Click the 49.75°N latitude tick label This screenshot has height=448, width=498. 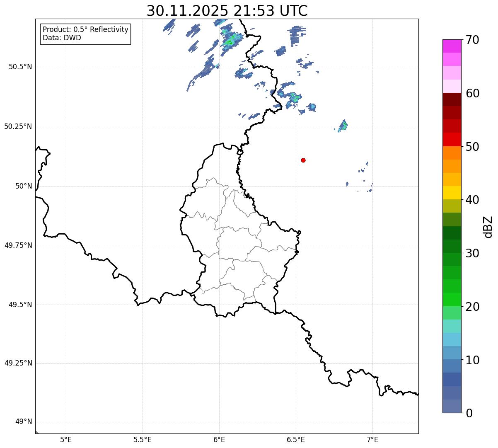click(x=18, y=246)
